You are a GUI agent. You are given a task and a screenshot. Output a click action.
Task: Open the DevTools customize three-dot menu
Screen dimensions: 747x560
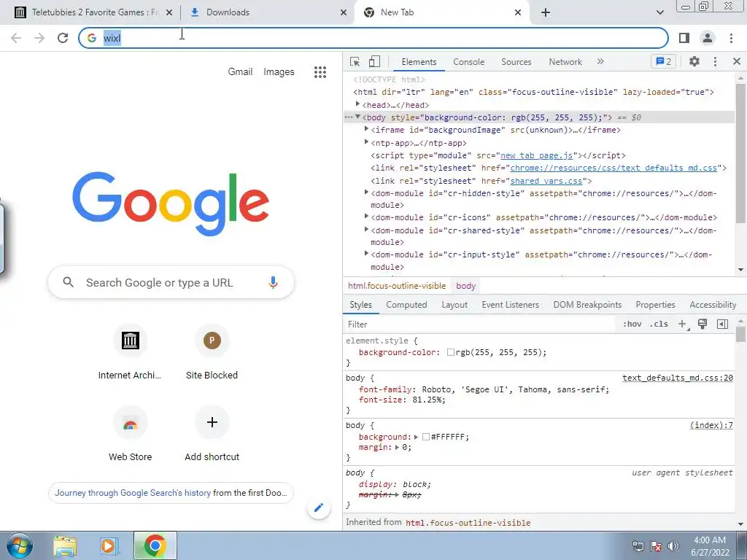(715, 61)
